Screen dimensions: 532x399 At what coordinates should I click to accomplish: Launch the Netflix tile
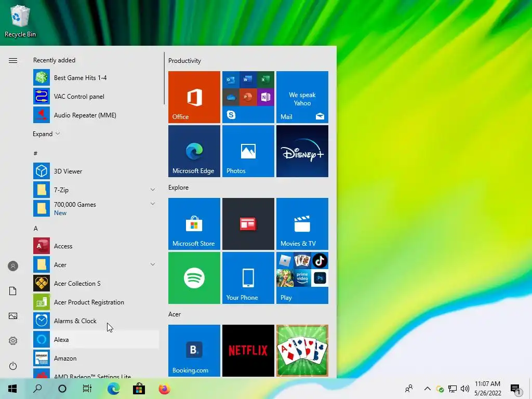point(248,351)
